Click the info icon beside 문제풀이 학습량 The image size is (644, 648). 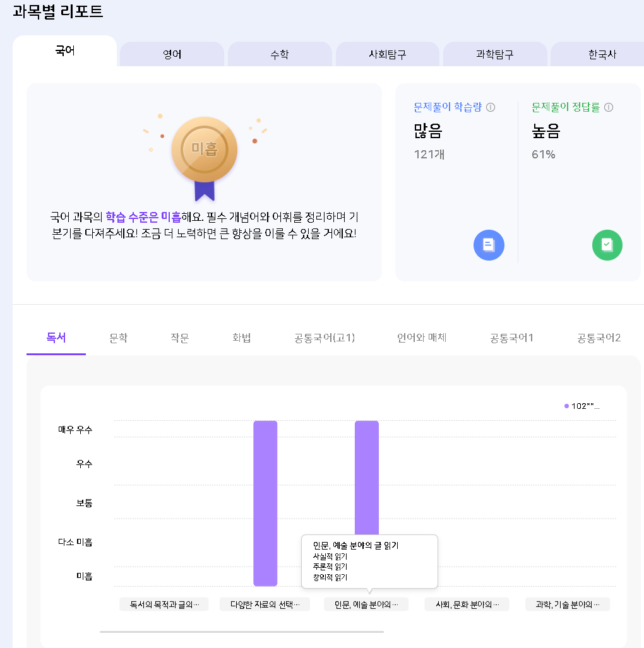coord(491,107)
